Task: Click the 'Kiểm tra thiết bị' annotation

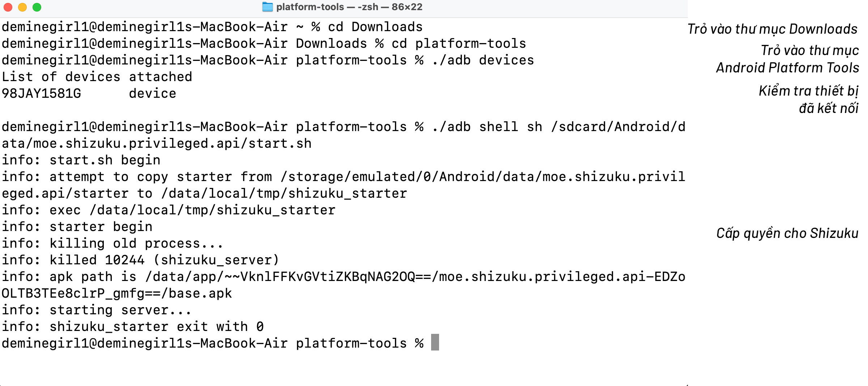Action: (x=809, y=91)
